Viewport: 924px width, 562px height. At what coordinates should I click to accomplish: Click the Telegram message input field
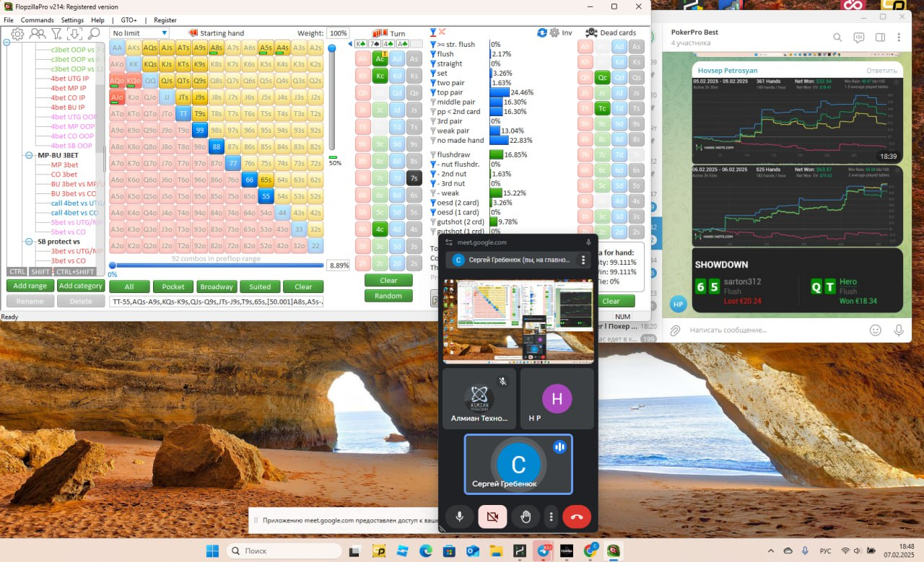point(774,330)
